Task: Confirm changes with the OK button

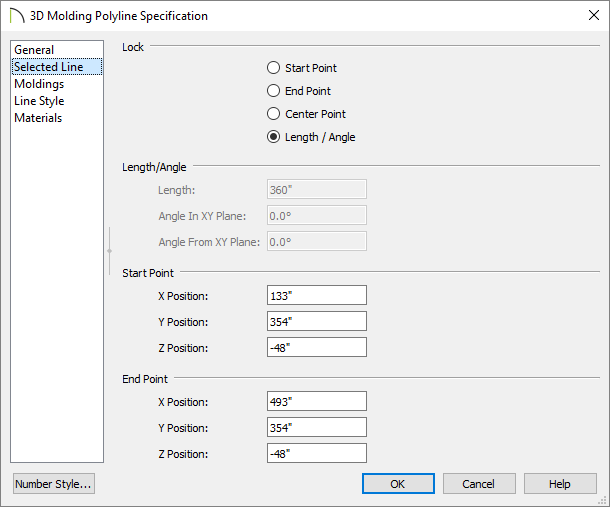Action: pyautogui.click(x=398, y=484)
